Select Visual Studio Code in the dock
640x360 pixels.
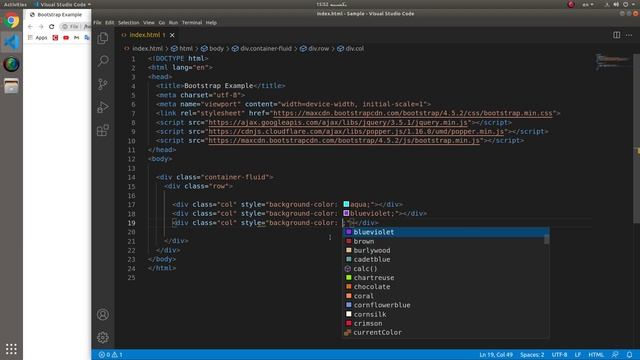[11, 42]
